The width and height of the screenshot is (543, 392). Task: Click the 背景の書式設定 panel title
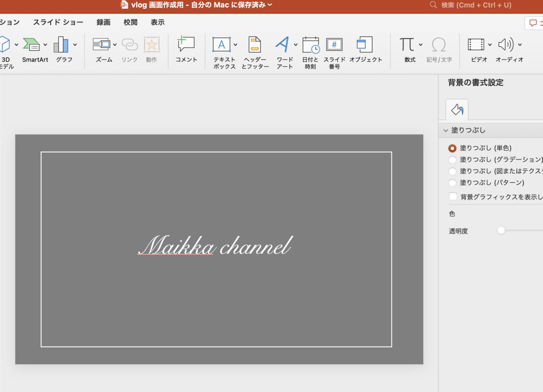click(x=476, y=82)
